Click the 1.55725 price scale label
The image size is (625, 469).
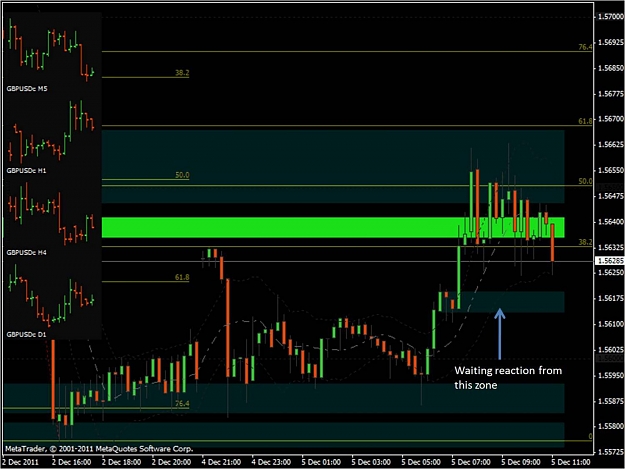(x=611, y=452)
